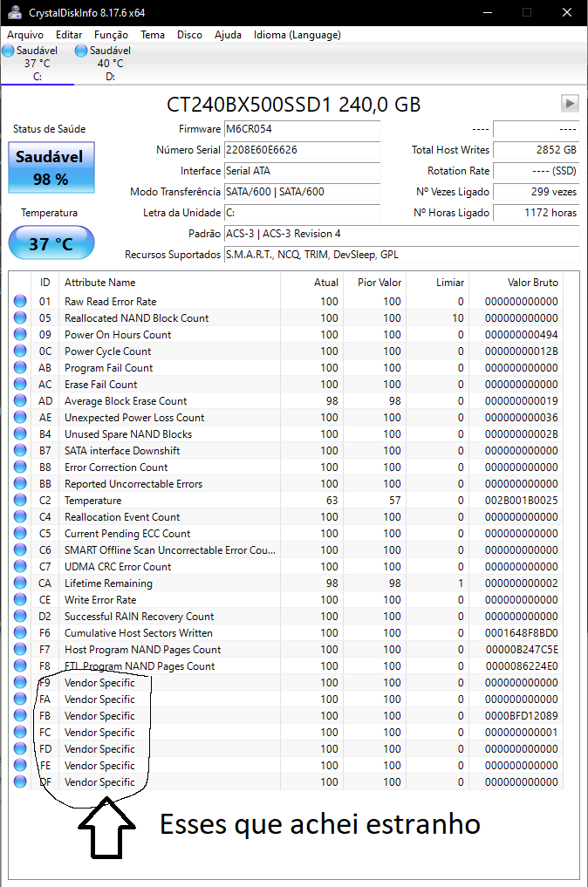This screenshot has height=887, width=588.
Task: Click the status orb for Program Fail Count
Action: click(x=20, y=367)
